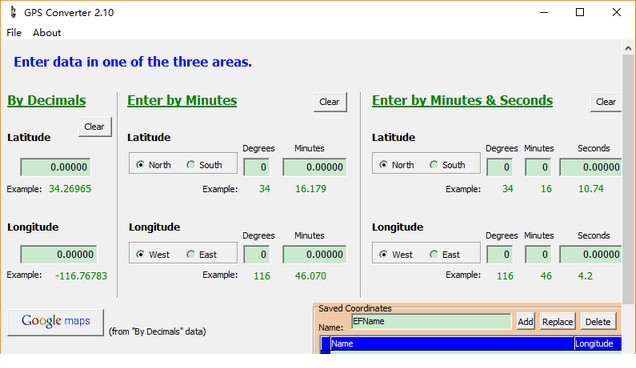The height and width of the screenshot is (368, 636).
Task: Focus the By Decimals Latitude field
Action: coord(56,167)
